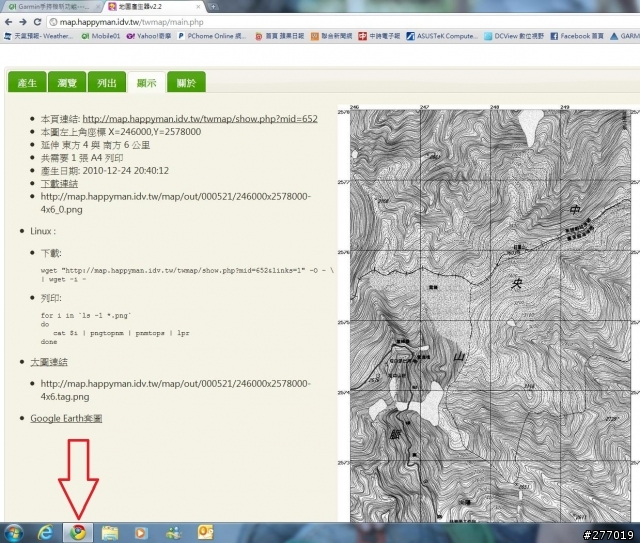Open the 關於 tab
Viewport: 640px width, 543px height.
(186, 82)
